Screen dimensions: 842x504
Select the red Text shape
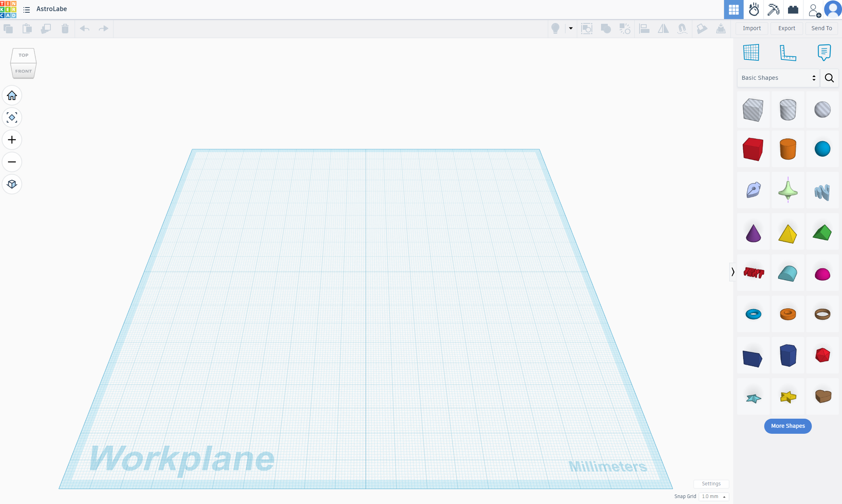click(x=753, y=273)
